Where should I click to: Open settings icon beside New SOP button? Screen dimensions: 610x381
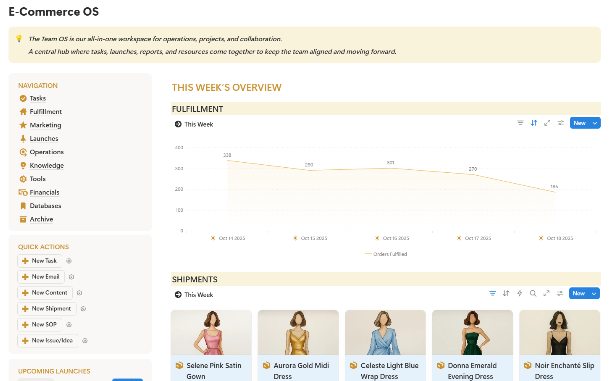click(x=69, y=325)
